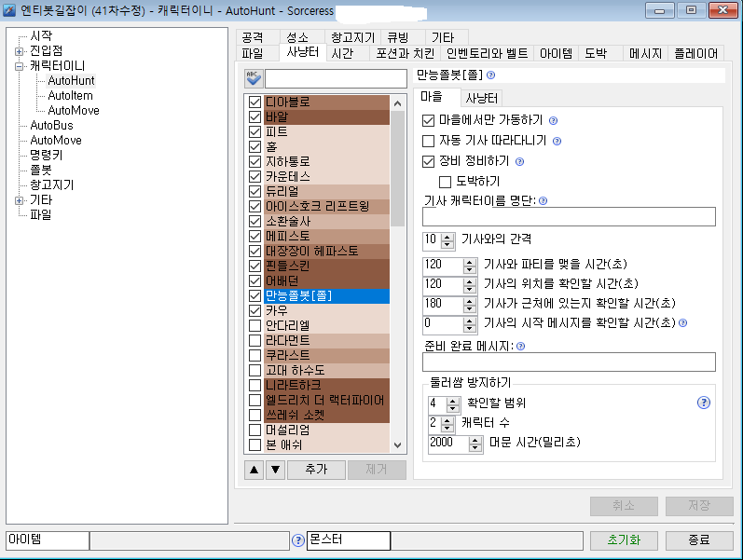The width and height of the screenshot is (743, 560).
Task: Select 니라트하크 row in list
Action: click(x=326, y=385)
